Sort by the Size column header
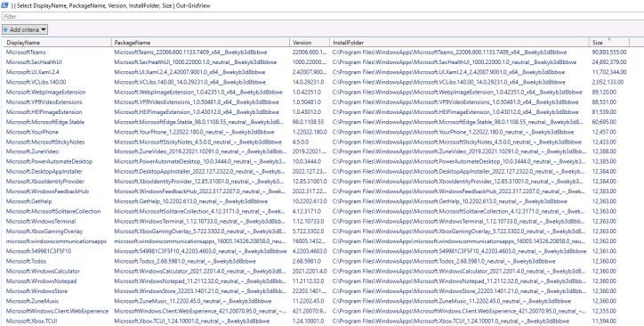The width and height of the screenshot is (644, 326). (x=609, y=43)
